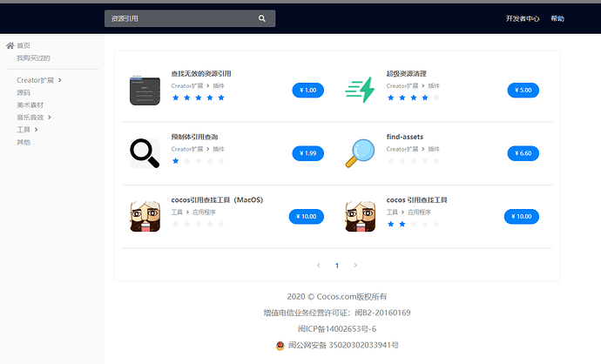Screen dimensions: 601x364
Task: Select page 1 in pagination
Action: tap(337, 266)
